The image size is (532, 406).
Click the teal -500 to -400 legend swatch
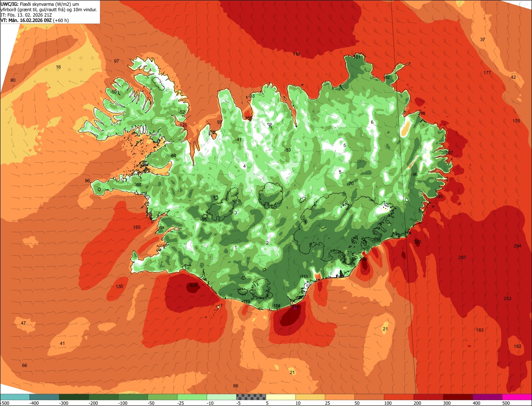click(x=15, y=397)
